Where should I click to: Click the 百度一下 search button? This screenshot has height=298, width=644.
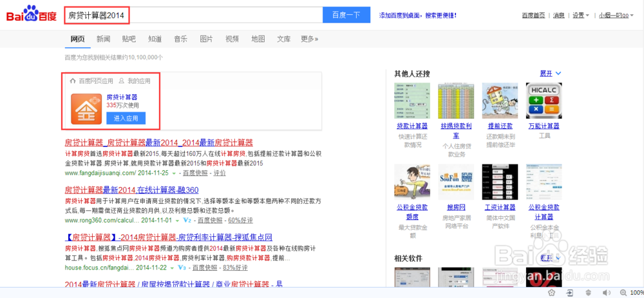click(346, 15)
